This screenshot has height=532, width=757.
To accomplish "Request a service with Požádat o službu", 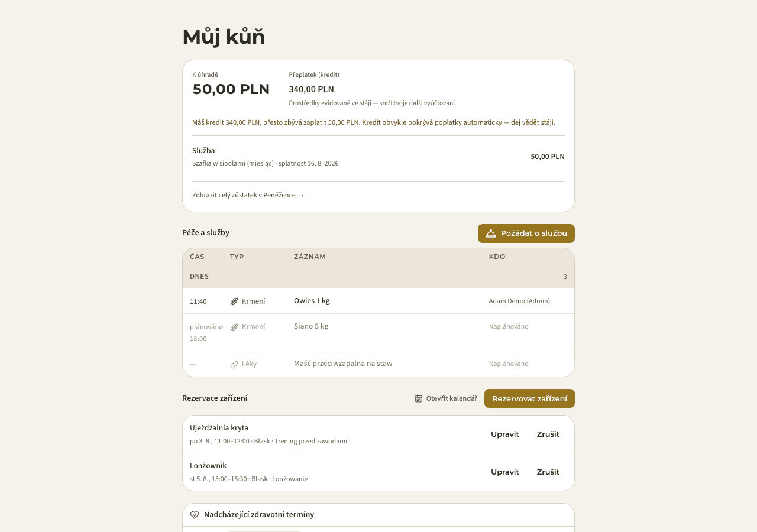I will pos(526,233).
